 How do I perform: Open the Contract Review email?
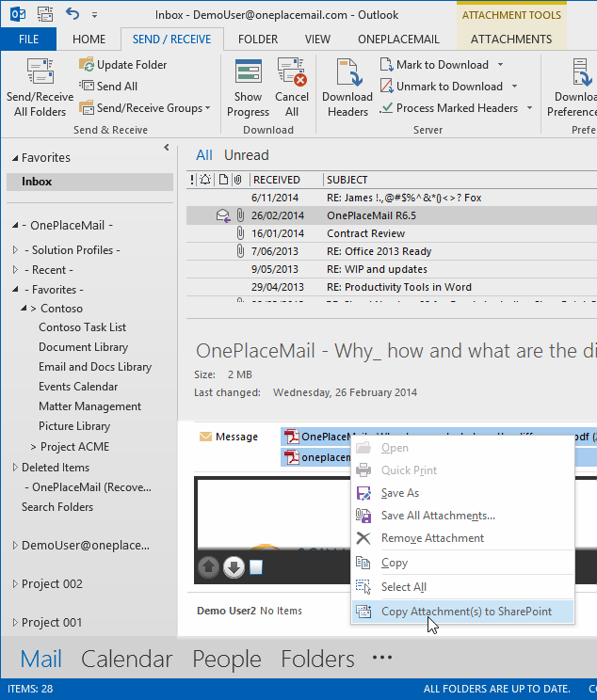365,233
